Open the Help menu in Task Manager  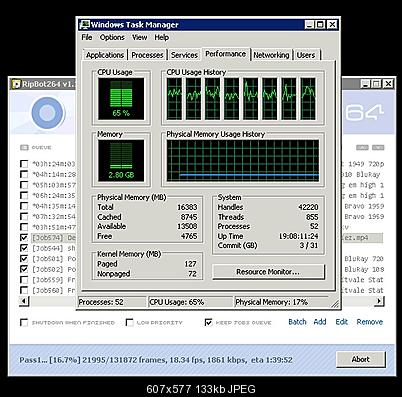161,37
